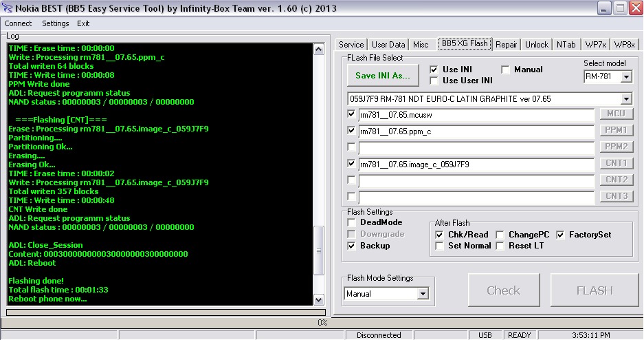Click the Disconnected status bar entry

coord(379,335)
